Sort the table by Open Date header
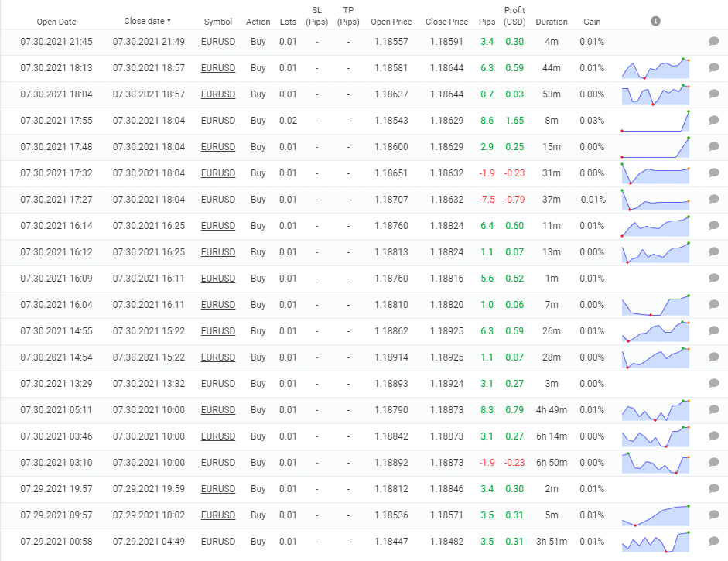The image size is (728, 561). click(x=56, y=22)
